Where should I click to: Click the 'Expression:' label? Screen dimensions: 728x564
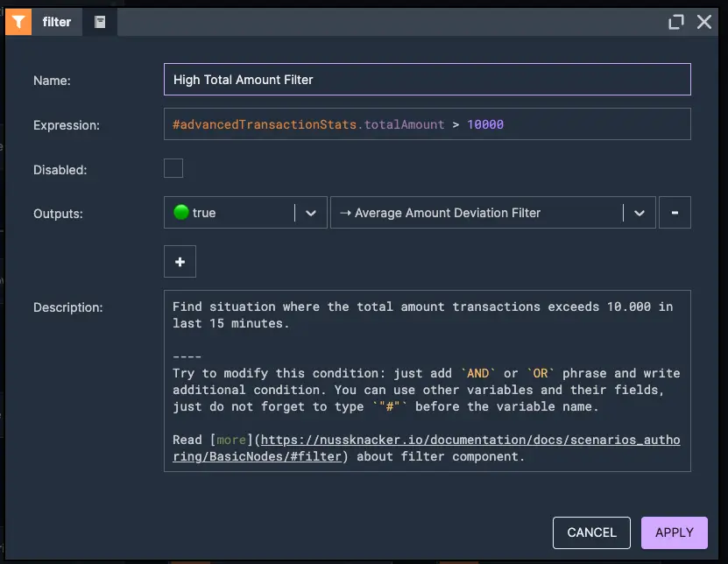67,125
